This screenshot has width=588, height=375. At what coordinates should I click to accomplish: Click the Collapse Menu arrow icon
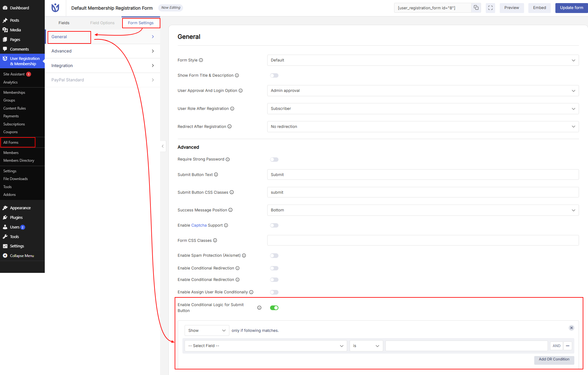pyautogui.click(x=5, y=255)
